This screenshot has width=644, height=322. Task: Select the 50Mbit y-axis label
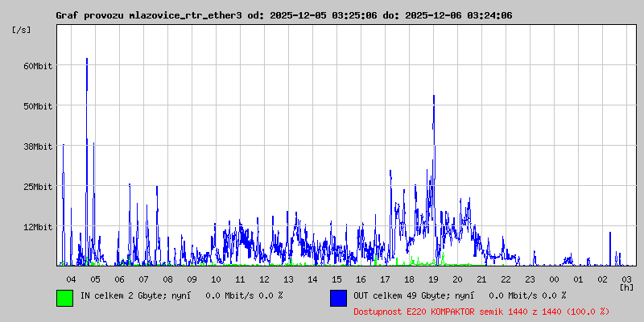[x=37, y=106]
